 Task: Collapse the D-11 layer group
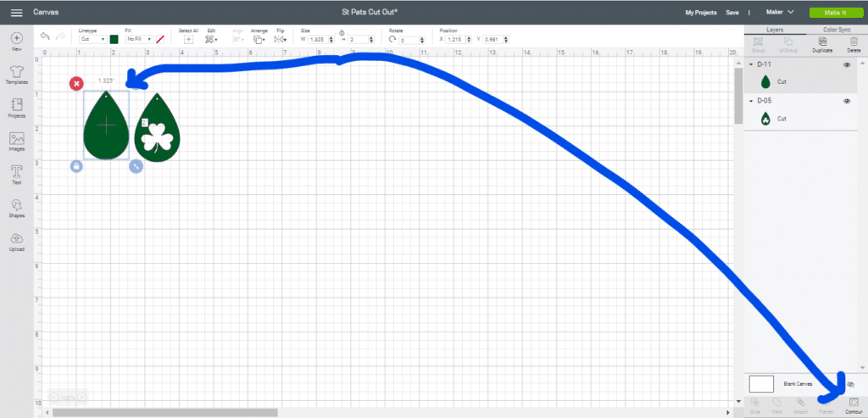751,64
